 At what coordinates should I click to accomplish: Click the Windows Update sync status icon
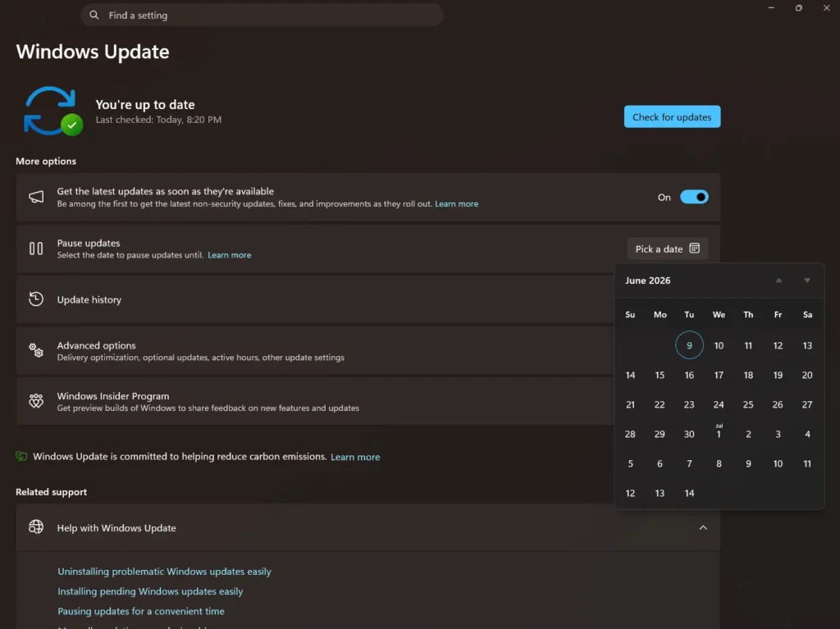tap(53, 111)
